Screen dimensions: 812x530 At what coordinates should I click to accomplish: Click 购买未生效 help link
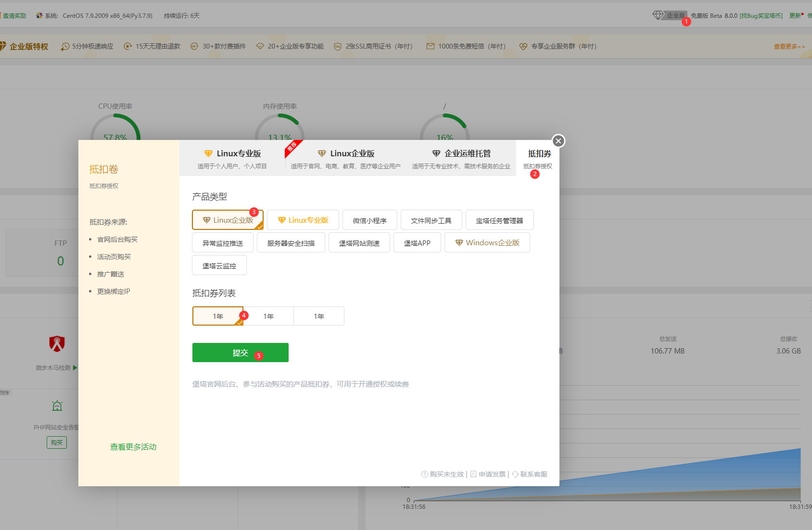point(446,474)
